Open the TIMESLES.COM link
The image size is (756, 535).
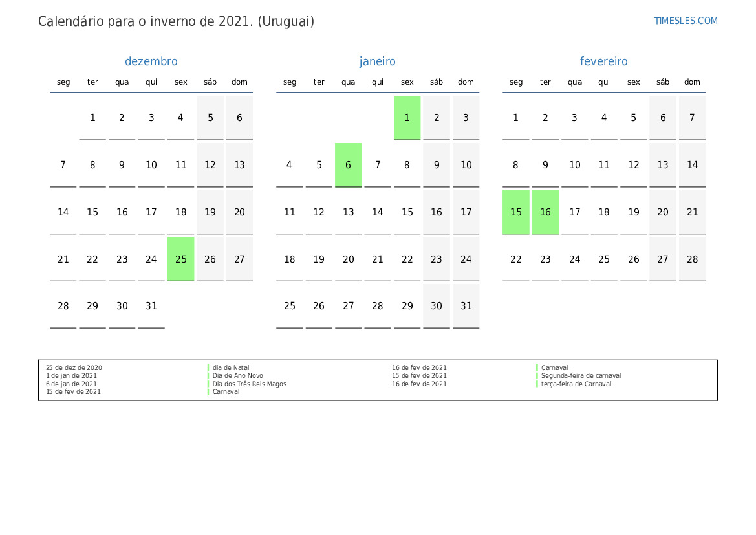686,21
